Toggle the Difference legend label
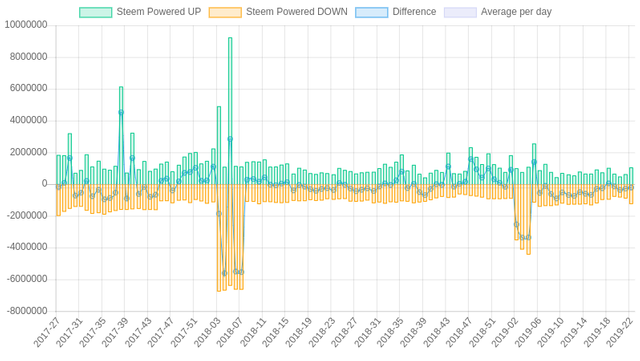Viewport: 640px width, 361px height. (x=414, y=12)
